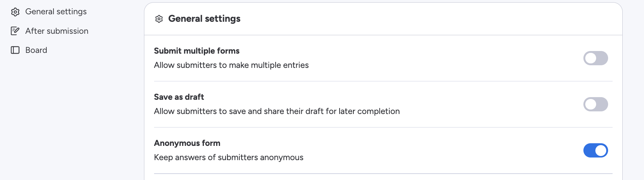
Task: Click 'Allow submitters to make multiple entries' text
Action: point(231,65)
